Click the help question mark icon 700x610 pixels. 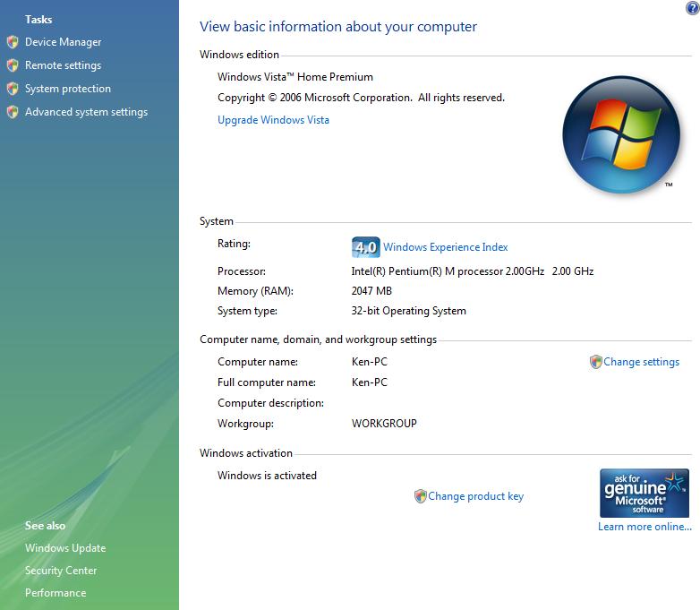click(693, 7)
